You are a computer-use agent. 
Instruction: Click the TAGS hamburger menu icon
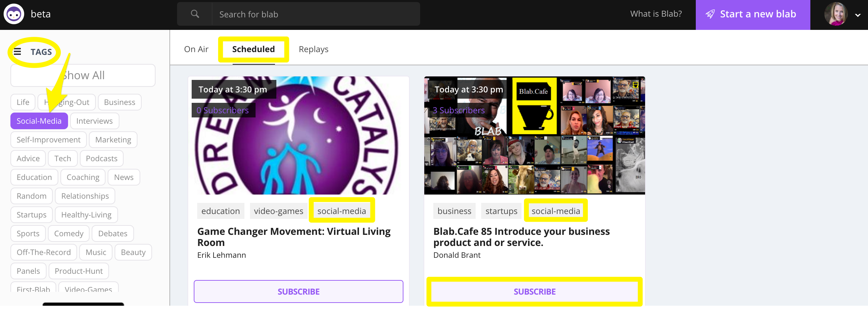(17, 52)
